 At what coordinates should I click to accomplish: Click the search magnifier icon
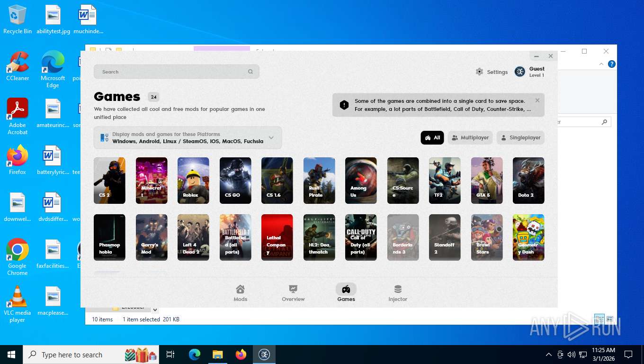(250, 72)
